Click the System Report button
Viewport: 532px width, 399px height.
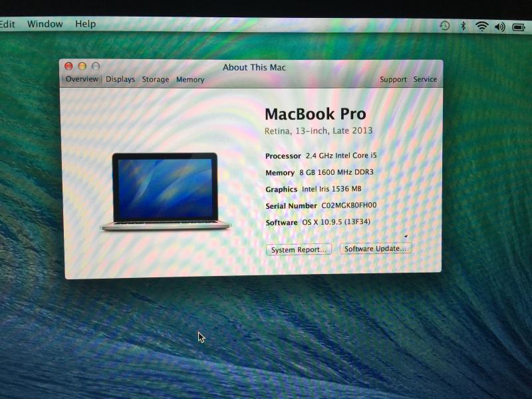pos(299,250)
